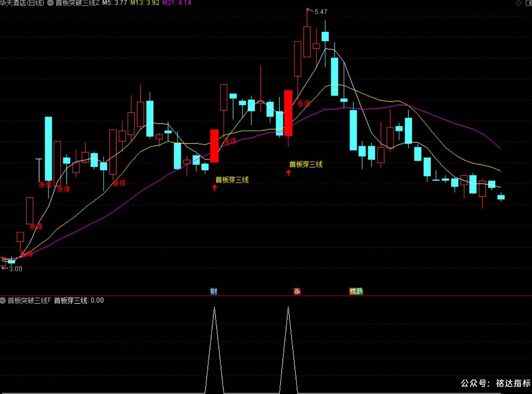Click the 华天酒店(日线) stock title
Screen dimensions: 532x394
coord(22,3)
